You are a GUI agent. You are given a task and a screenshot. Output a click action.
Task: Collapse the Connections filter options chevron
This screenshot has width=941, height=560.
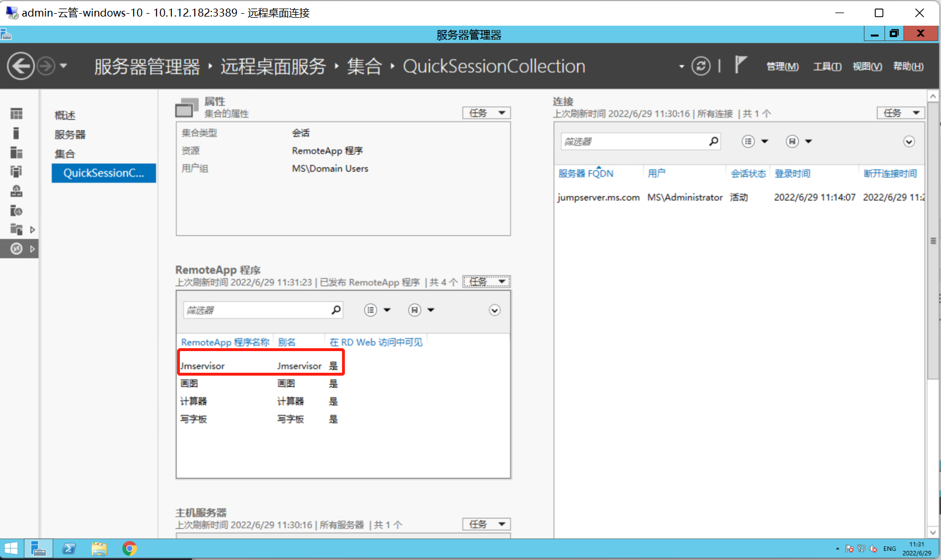[909, 141]
